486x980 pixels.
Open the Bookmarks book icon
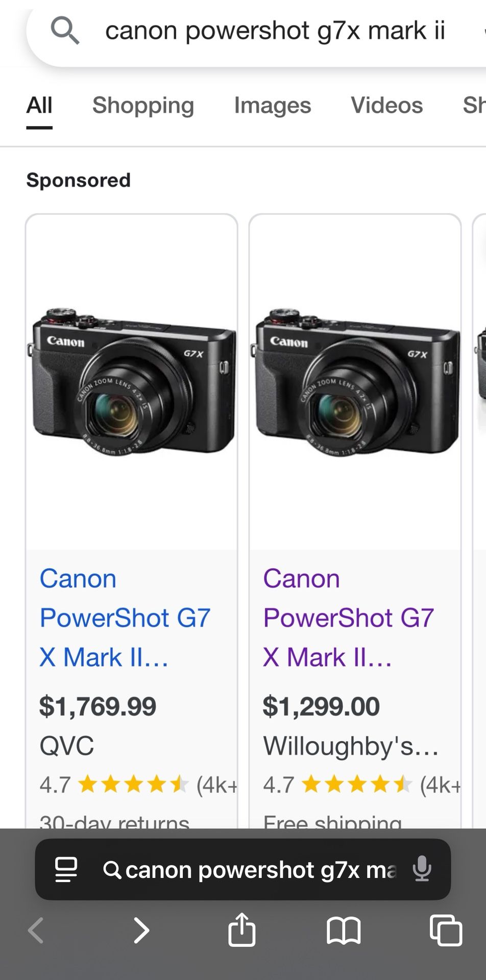click(344, 930)
